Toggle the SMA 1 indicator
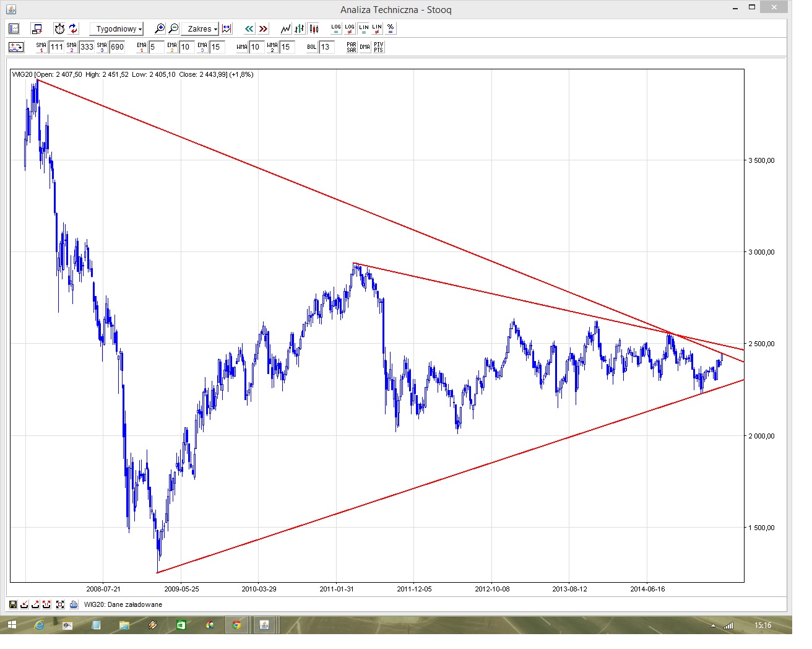 coord(41,47)
